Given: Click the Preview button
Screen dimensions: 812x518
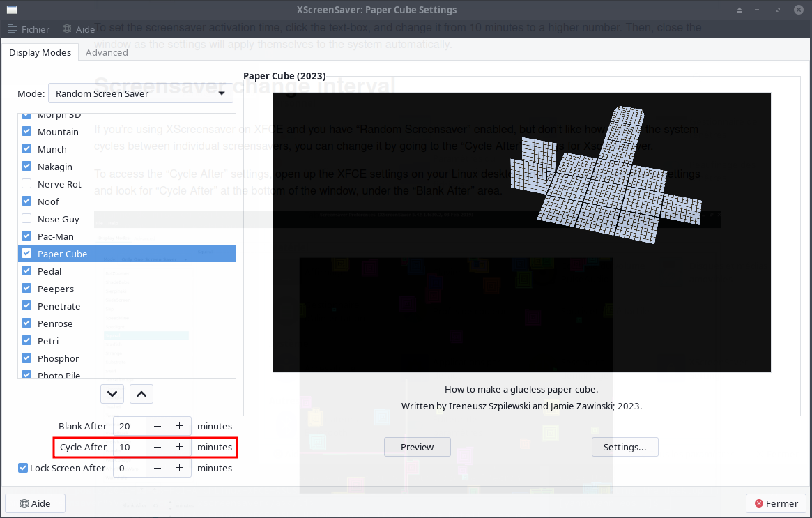Looking at the screenshot, I should pos(417,447).
